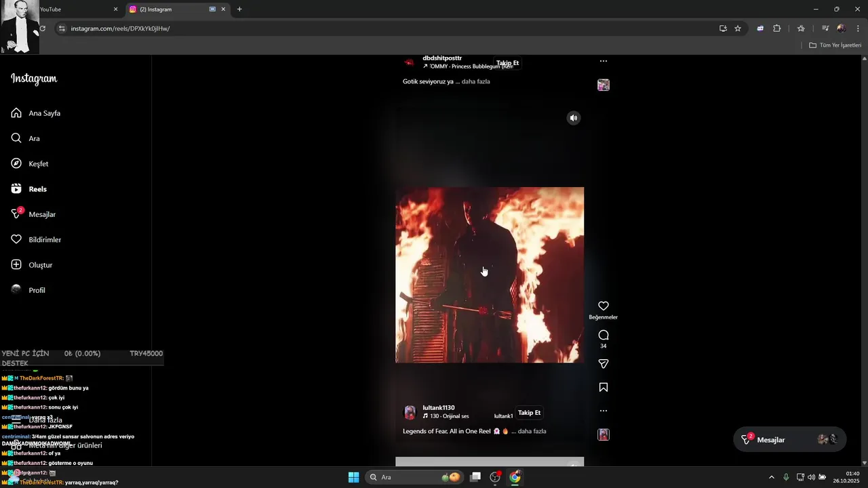Viewport: 868px width, 488px height.
Task: Share the reel with the paper plane icon
Action: click(604, 364)
